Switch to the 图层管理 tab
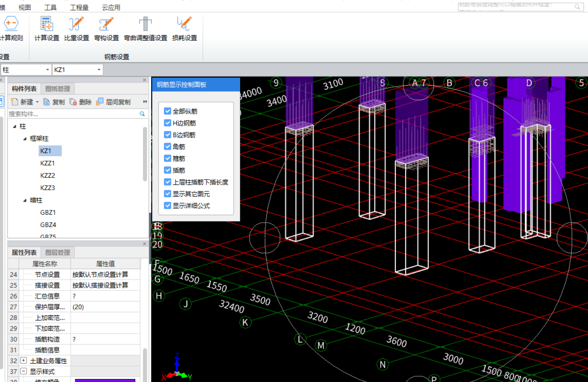588x382 pixels. click(x=58, y=253)
